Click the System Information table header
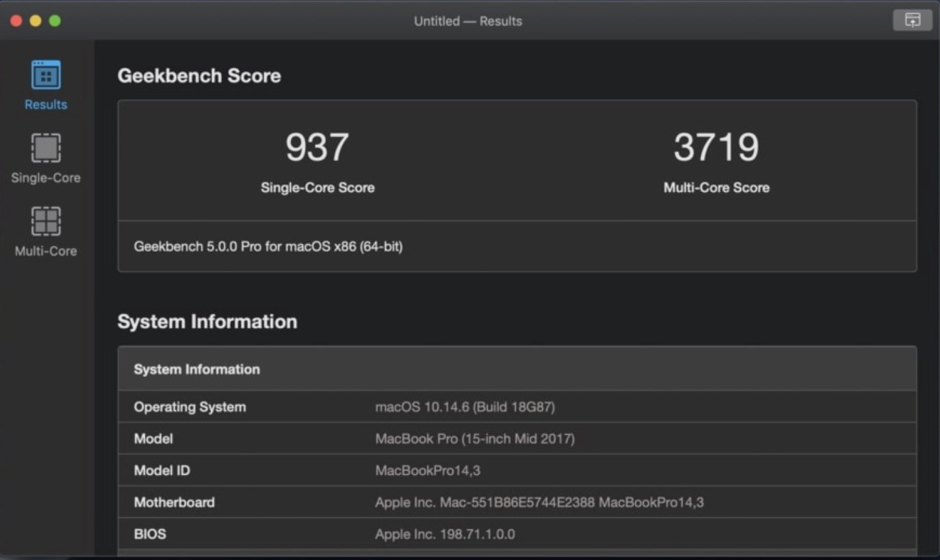940x560 pixels. (518, 369)
